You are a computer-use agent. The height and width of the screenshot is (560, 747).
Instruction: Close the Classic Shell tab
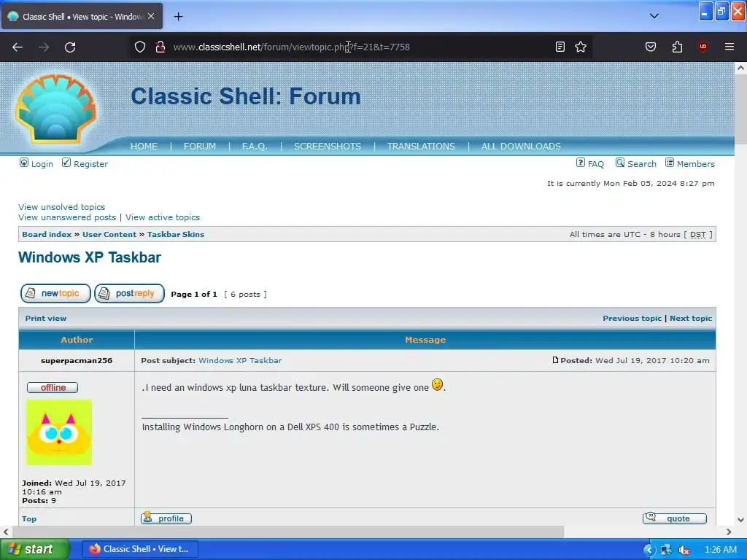[151, 16]
